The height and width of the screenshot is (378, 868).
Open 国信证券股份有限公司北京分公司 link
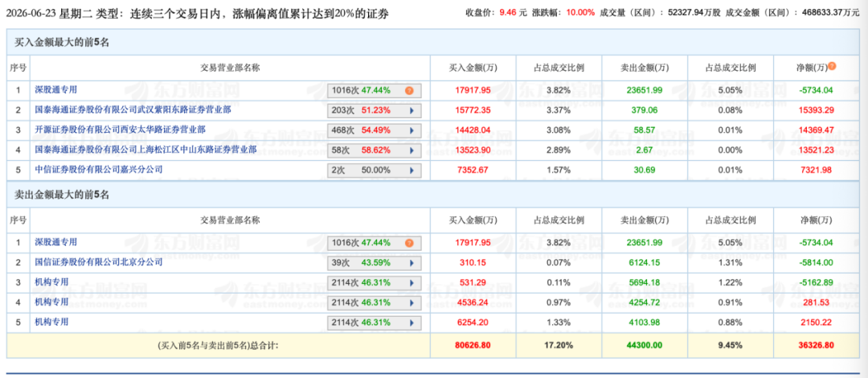coord(99,262)
